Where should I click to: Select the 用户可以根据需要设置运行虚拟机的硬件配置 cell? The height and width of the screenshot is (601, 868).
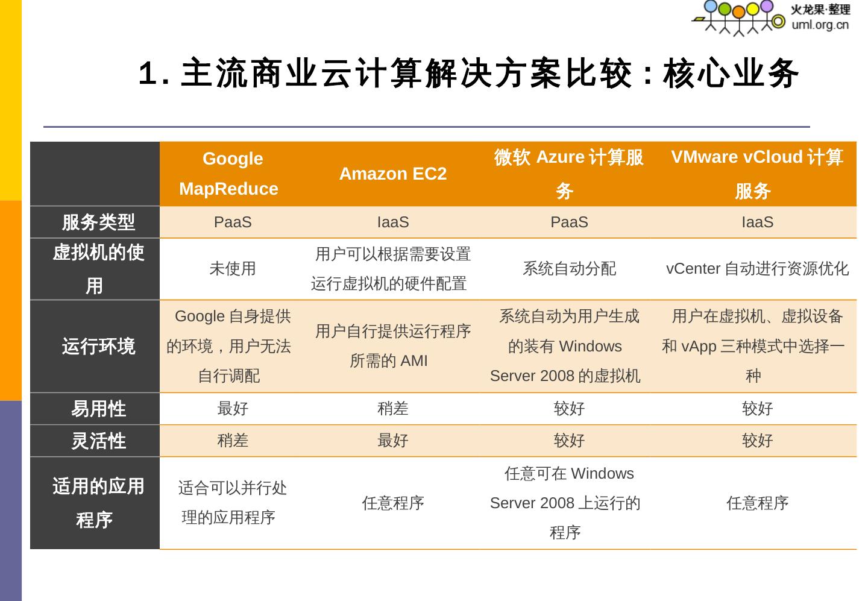click(x=393, y=269)
